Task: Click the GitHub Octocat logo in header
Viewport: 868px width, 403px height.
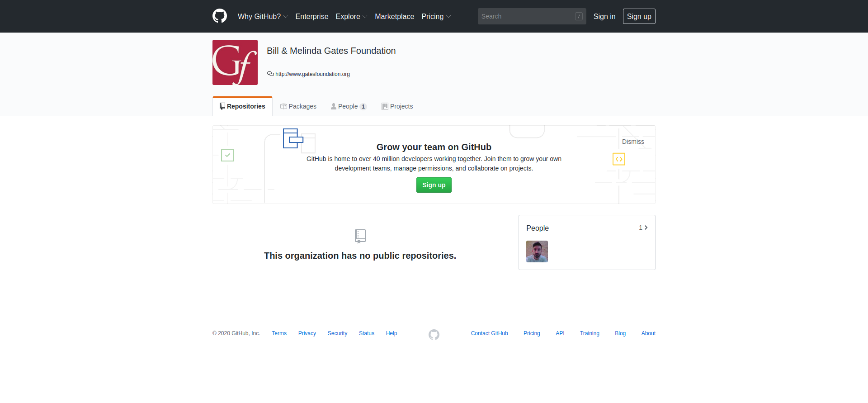Action: point(220,16)
